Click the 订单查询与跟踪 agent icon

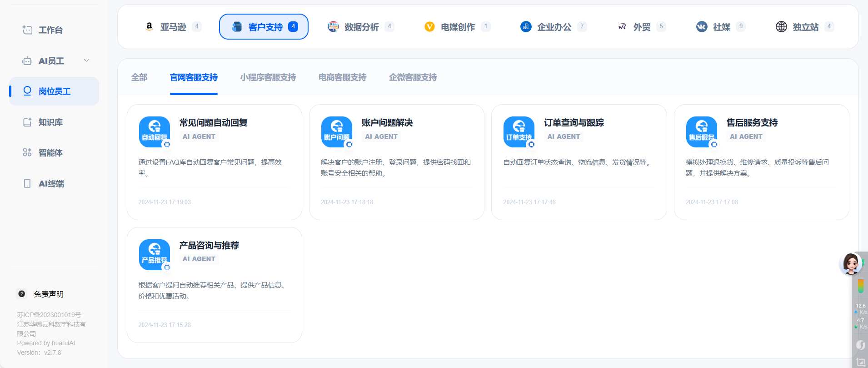pos(519,131)
